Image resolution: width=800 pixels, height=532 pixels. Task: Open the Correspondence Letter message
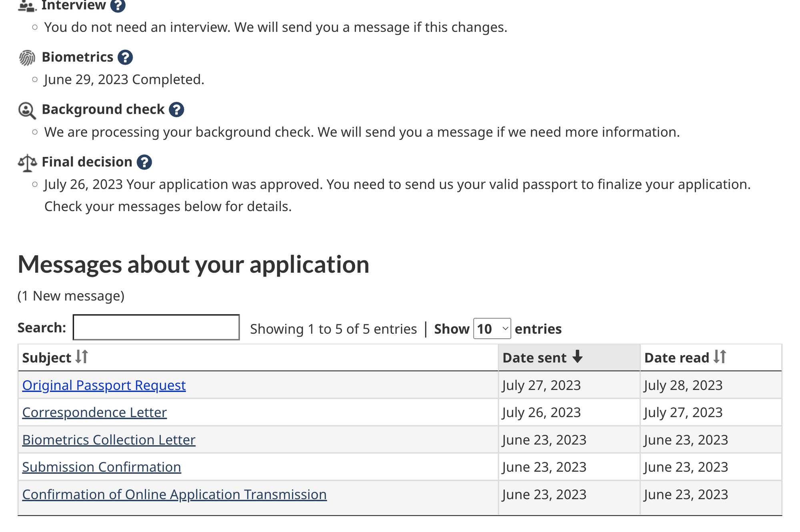point(94,412)
